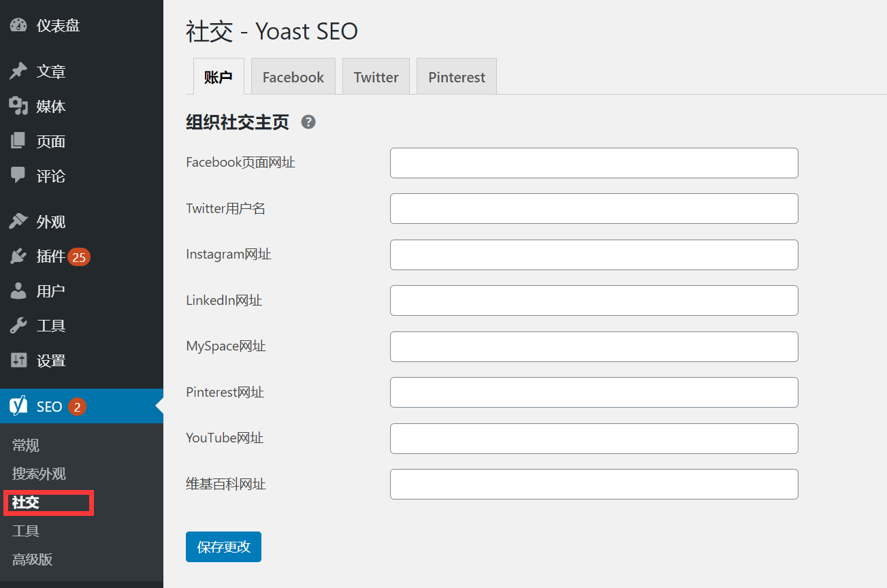Click the 用户 person icon
The height and width of the screenshot is (588, 887).
click(18, 291)
